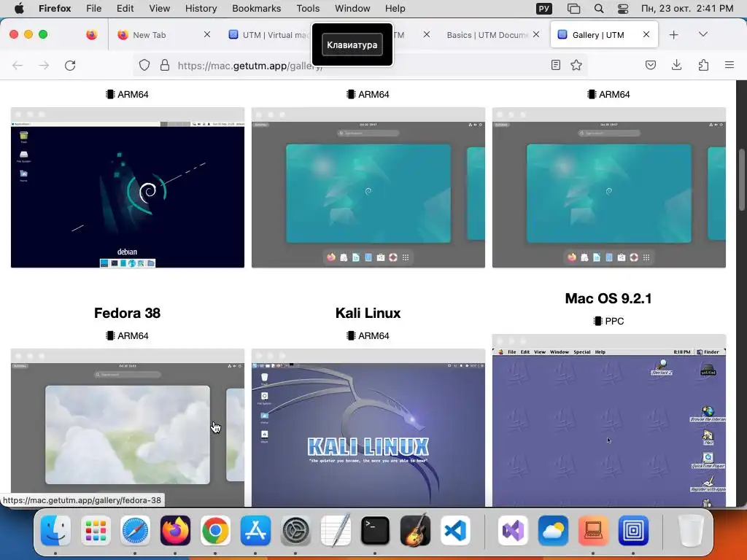
Task: Open the Window menu
Action: [352, 8]
